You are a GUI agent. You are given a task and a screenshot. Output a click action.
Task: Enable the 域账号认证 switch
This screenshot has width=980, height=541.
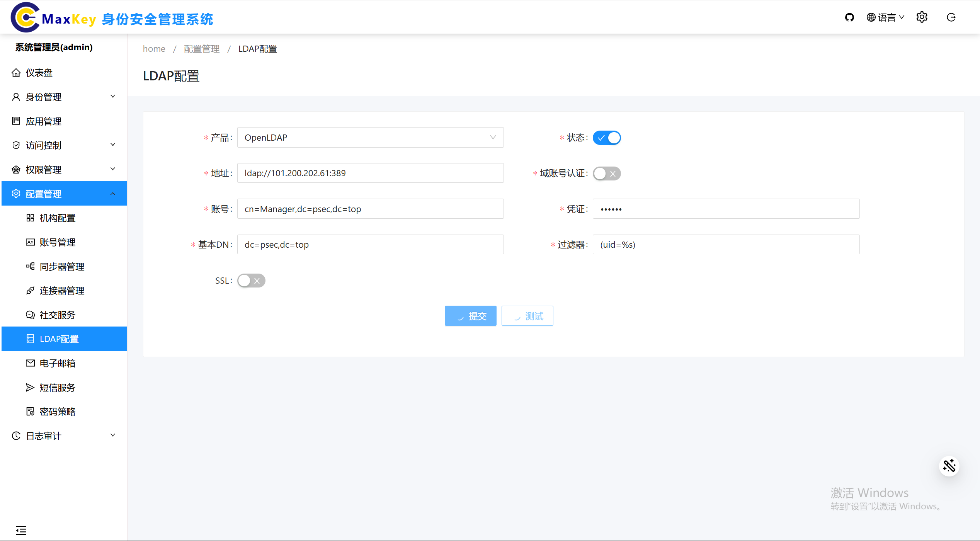pyautogui.click(x=607, y=174)
